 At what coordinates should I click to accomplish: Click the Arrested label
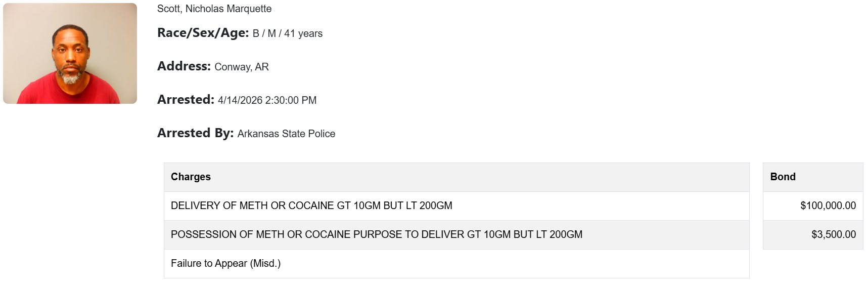pyautogui.click(x=186, y=100)
